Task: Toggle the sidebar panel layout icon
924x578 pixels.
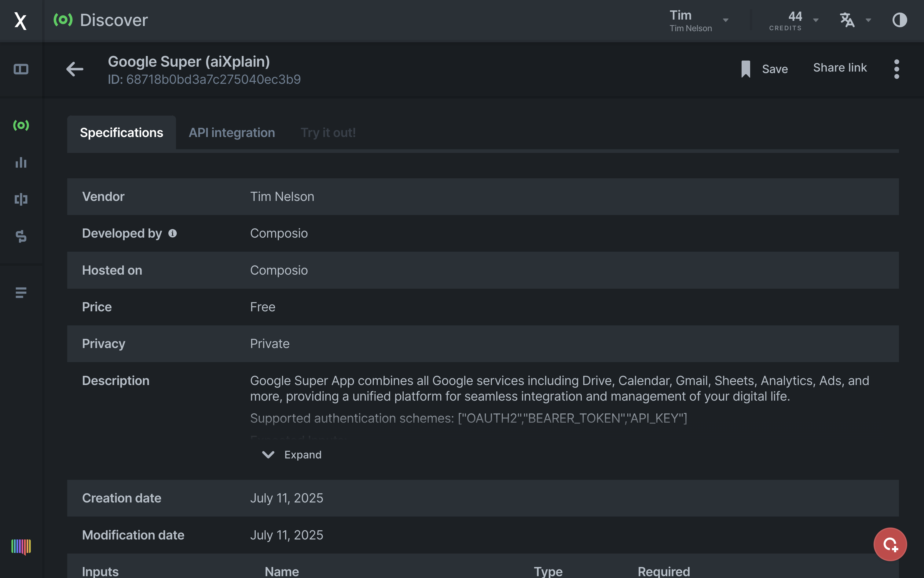Action: 21,69
